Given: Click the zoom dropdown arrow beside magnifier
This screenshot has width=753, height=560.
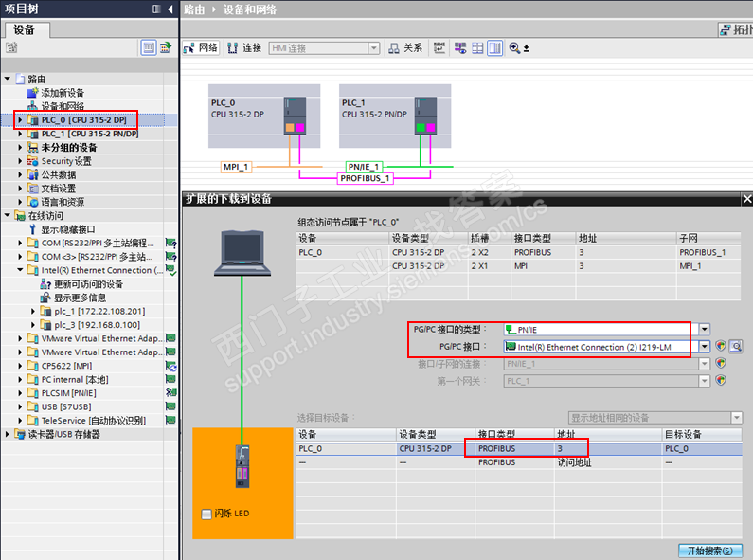Looking at the screenshot, I should (x=527, y=48).
